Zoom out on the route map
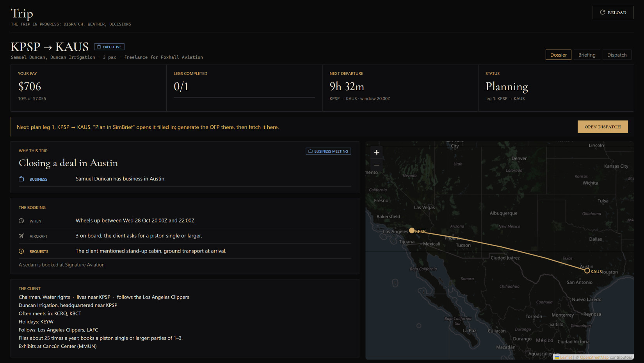The image size is (644, 363). tap(377, 165)
